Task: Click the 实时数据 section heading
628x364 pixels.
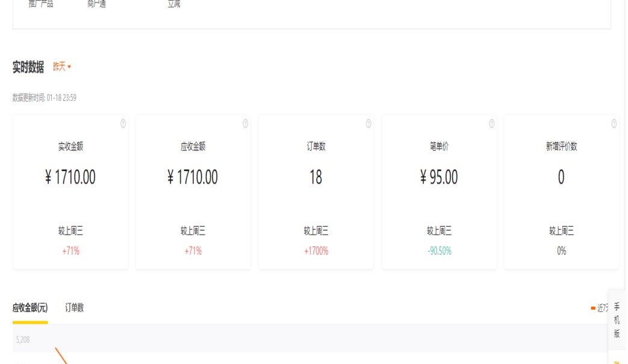Action: (28, 67)
